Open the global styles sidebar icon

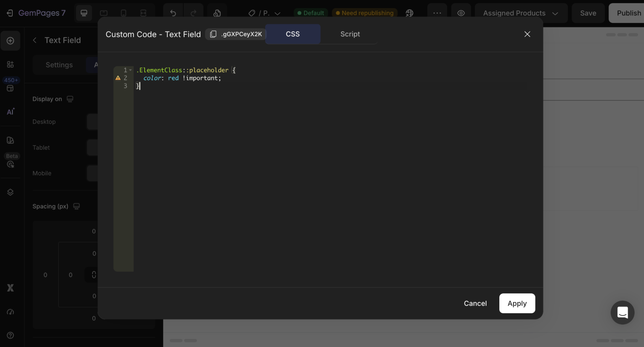tap(10, 140)
